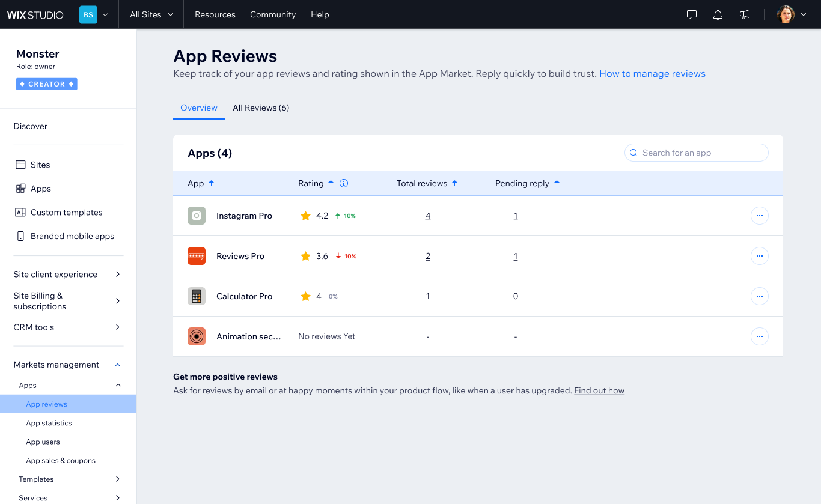This screenshot has height=504, width=821.
Task: Click the Calculator Pro app name
Action: pyautogui.click(x=244, y=296)
